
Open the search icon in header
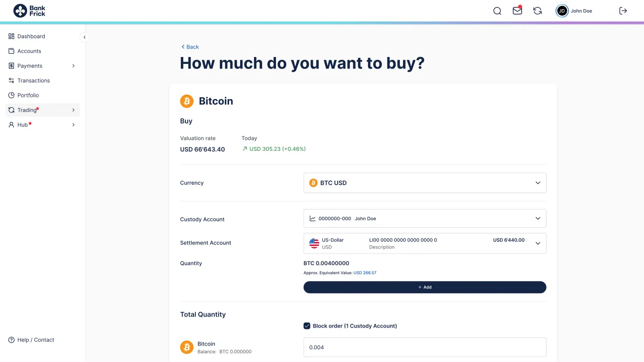[497, 11]
